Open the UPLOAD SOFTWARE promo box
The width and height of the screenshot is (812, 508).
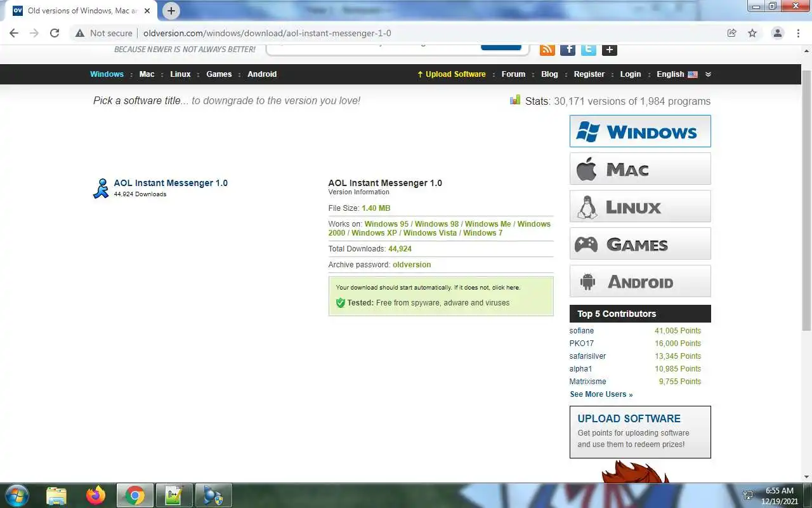tap(640, 432)
